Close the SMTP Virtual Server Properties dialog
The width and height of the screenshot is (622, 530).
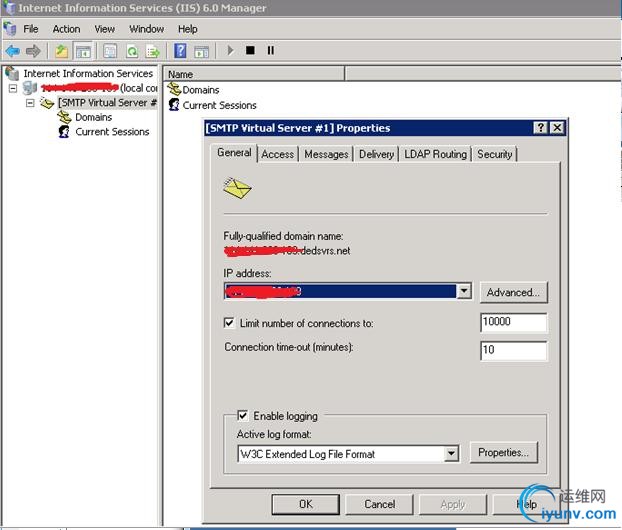click(557, 128)
